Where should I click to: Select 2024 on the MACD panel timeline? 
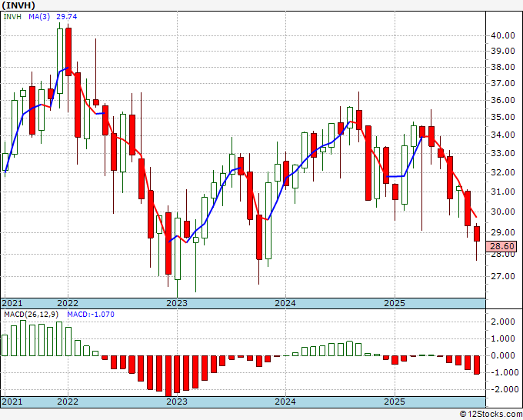coord(285,402)
